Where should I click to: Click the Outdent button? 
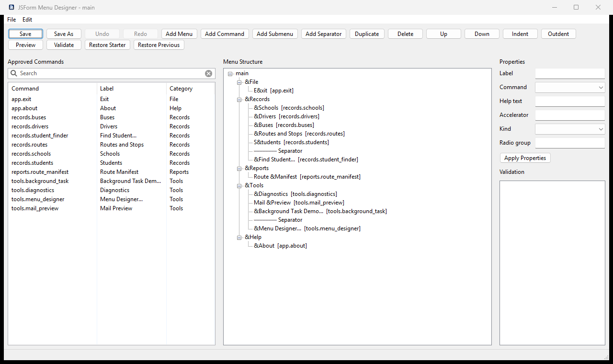pos(558,34)
